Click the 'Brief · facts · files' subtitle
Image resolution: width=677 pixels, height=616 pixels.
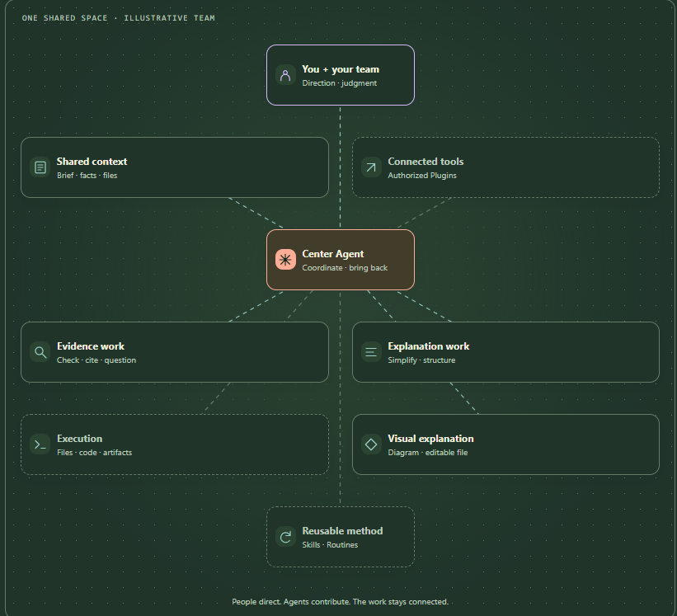coord(87,176)
